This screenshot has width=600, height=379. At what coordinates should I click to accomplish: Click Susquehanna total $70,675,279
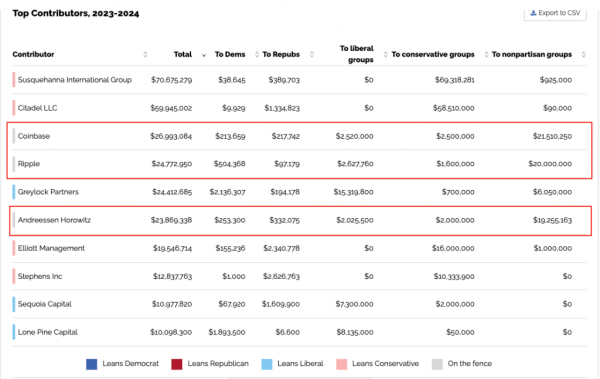click(x=171, y=80)
